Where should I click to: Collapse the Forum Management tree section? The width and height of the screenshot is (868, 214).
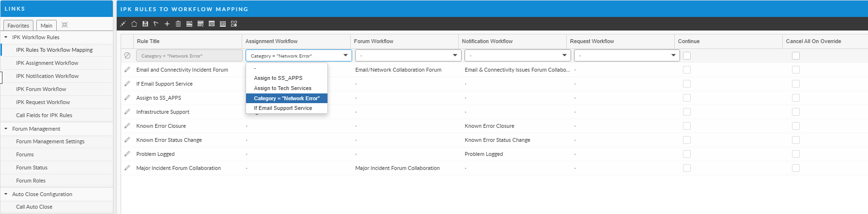[6, 129]
